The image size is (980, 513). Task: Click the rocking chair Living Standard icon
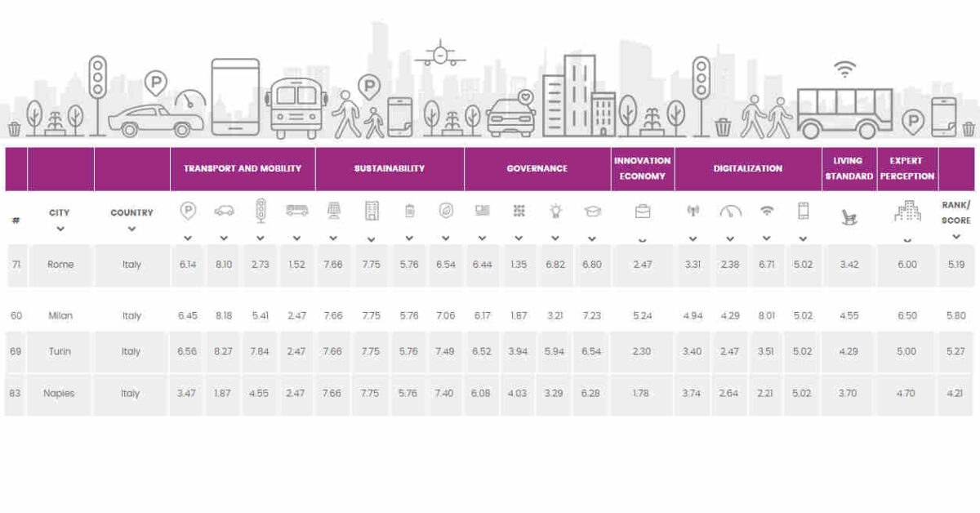849,216
